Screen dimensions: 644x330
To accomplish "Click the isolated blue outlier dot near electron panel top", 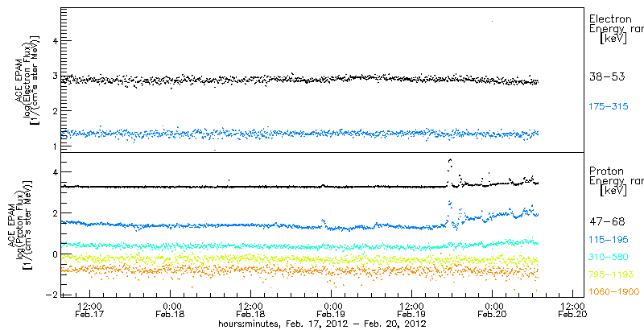I will [492, 21].
